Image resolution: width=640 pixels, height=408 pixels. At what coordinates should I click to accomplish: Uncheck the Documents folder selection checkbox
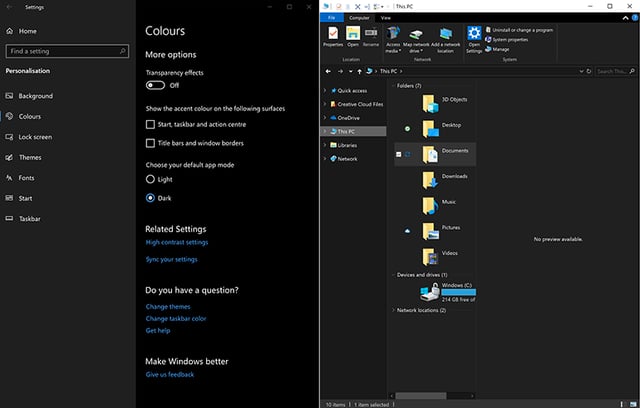399,154
